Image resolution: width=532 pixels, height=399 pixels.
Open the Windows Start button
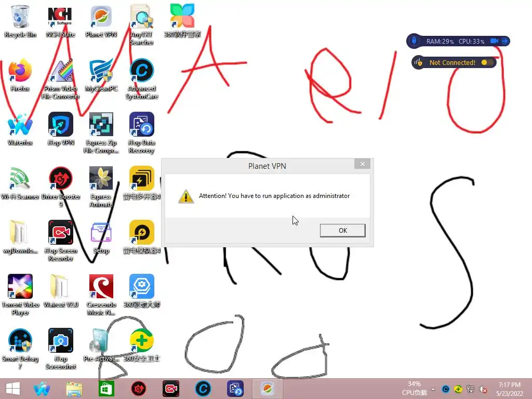coord(13,389)
